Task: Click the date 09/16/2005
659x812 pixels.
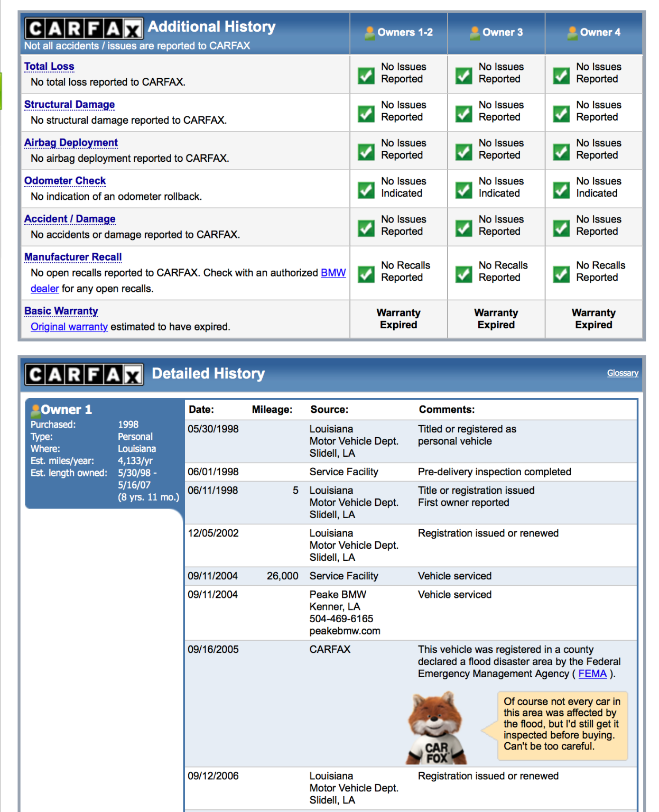Action: (214, 650)
